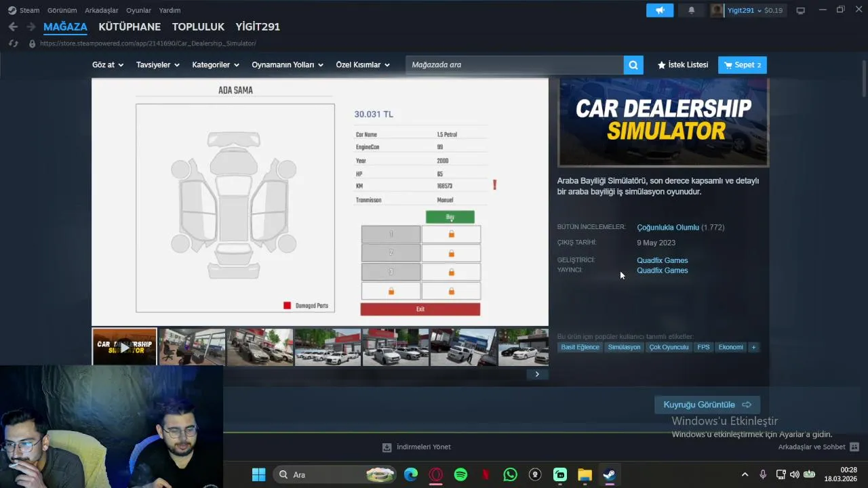Click the green-mint app icon on taskbar
This screenshot has width=868, height=488.
[x=560, y=474]
